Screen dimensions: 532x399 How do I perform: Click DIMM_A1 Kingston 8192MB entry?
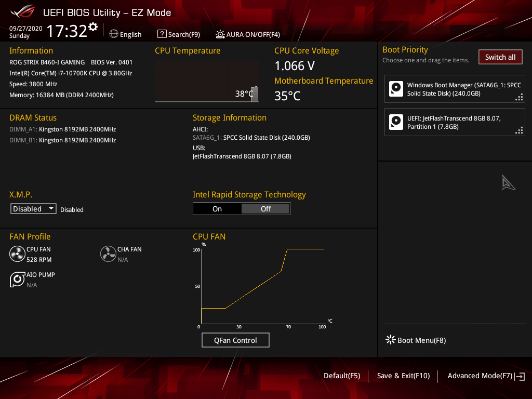click(x=63, y=129)
